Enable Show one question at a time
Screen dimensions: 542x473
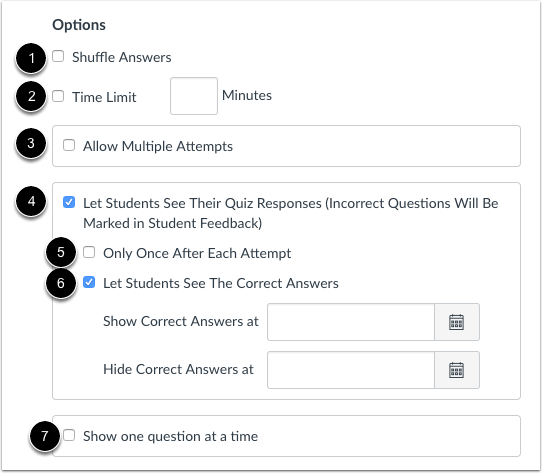pyautogui.click(x=69, y=435)
